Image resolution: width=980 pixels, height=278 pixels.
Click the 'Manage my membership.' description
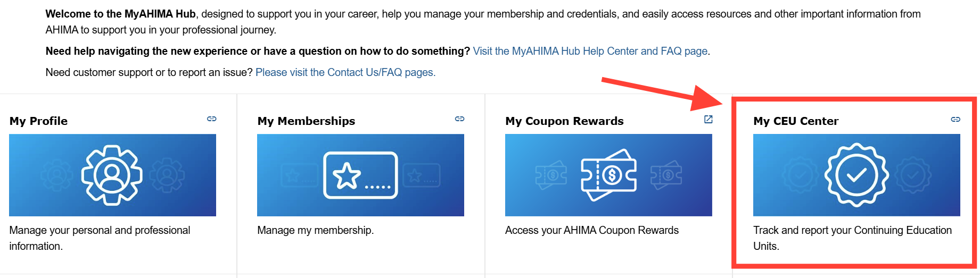[315, 231]
